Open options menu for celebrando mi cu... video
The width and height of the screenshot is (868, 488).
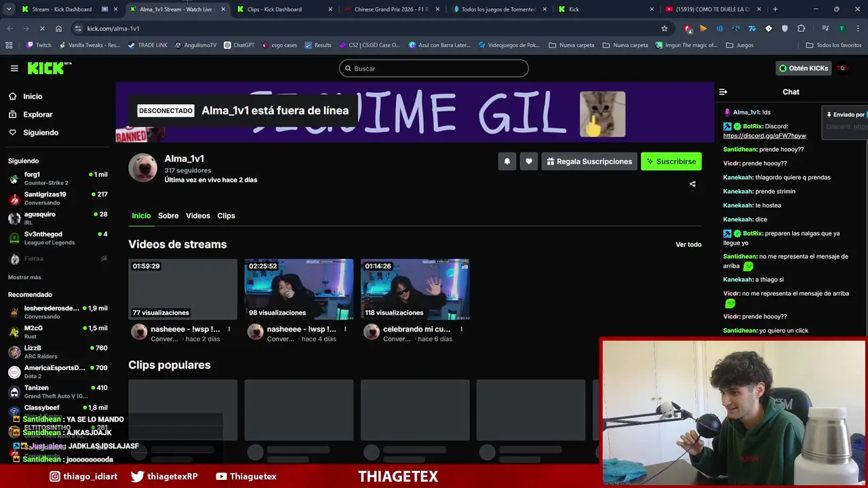pos(461,329)
